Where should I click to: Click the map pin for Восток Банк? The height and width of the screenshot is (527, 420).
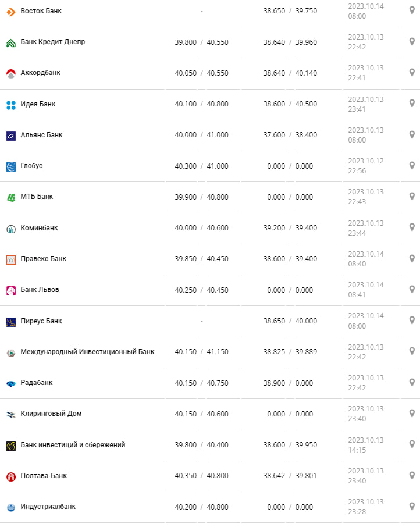(412, 10)
